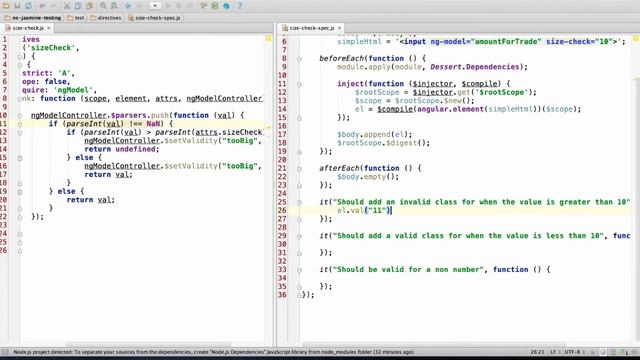Click the green Project Structure icon

(x=215, y=6)
